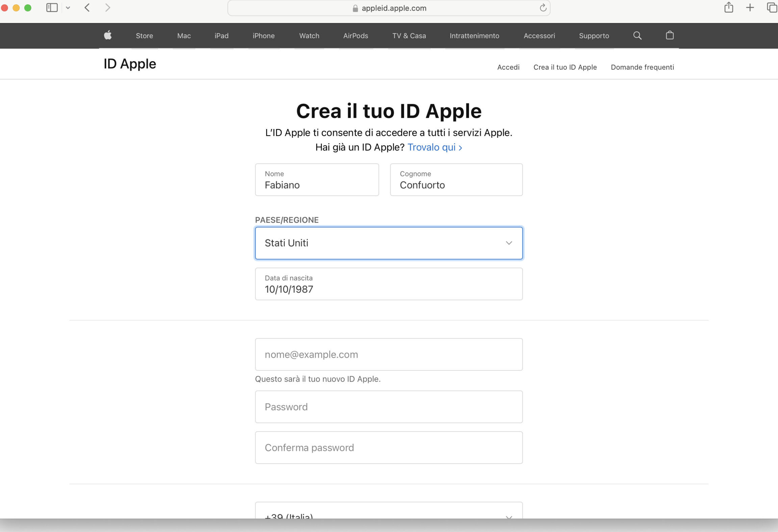Image resolution: width=778 pixels, height=532 pixels.
Task: Focus the Conferma password field
Action: pyautogui.click(x=389, y=448)
